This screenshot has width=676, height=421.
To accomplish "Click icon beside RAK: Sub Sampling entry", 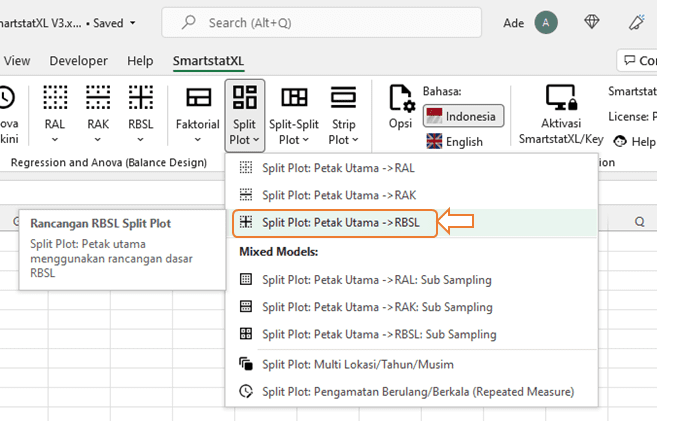I will coord(246,306).
